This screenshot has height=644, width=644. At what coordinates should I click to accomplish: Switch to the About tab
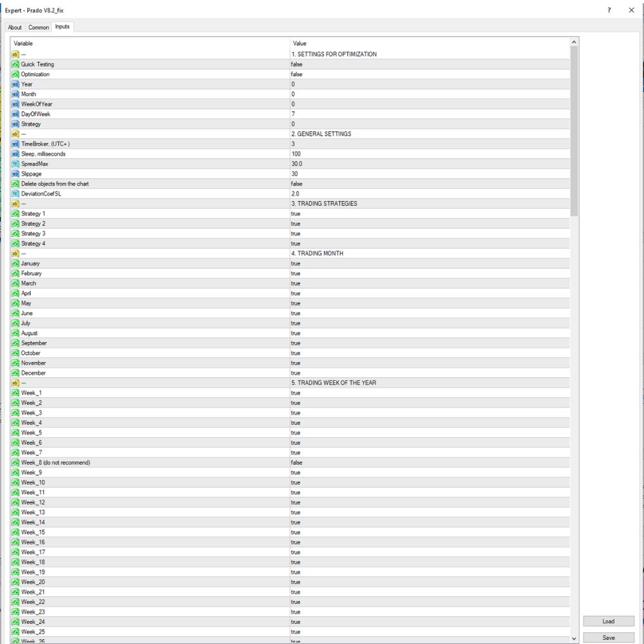point(15,27)
